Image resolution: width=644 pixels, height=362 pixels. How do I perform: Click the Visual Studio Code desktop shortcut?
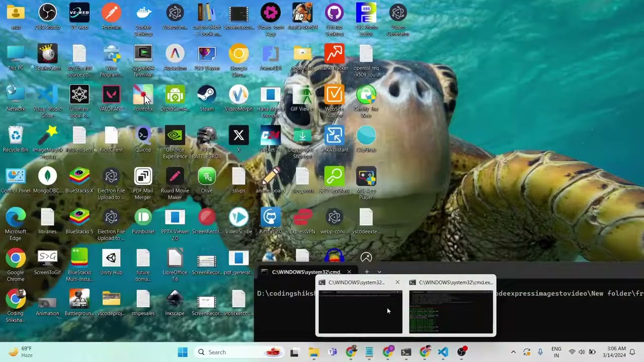pyautogui.click(x=47, y=101)
